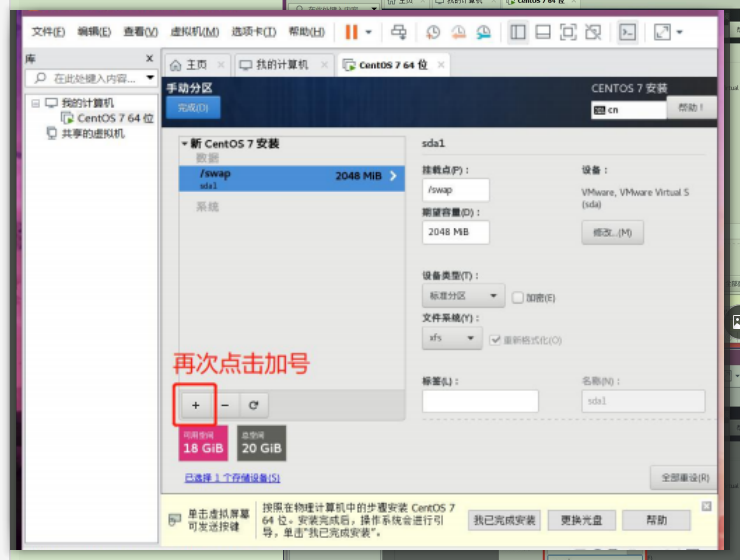This screenshot has width=740, height=560.
Task: Open the console view icon
Action: 627,32
